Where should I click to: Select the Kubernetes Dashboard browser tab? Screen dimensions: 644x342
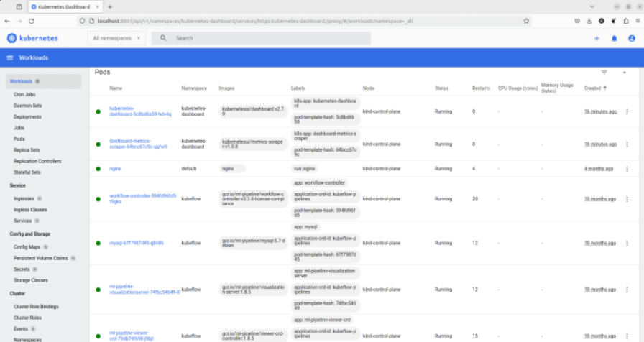[64, 7]
